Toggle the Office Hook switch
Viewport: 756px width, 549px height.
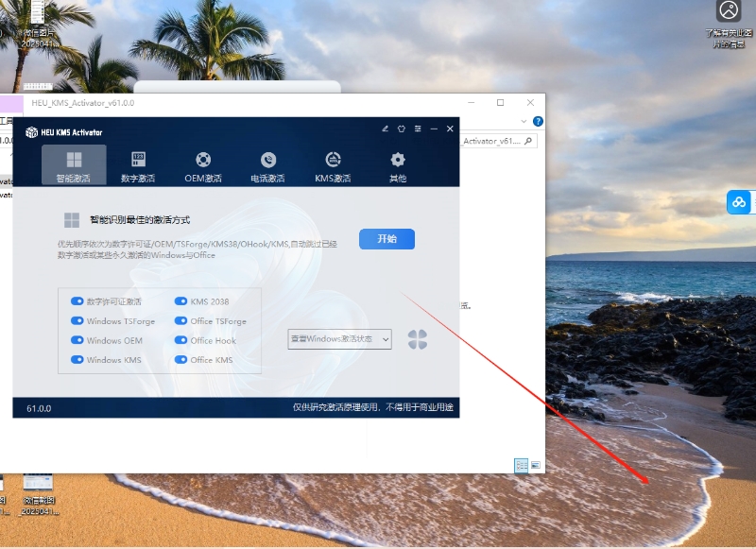click(180, 340)
